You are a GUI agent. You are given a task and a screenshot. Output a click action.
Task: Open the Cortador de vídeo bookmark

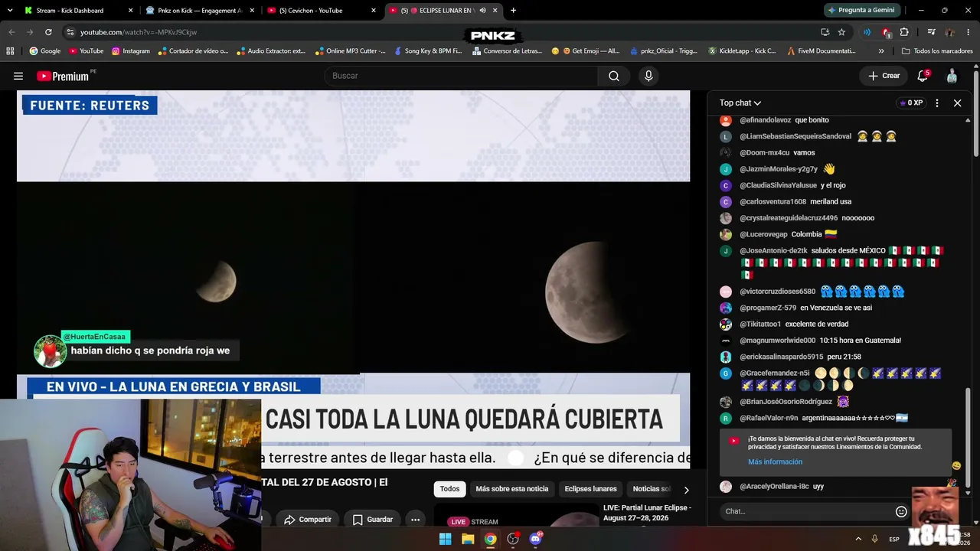193,51
